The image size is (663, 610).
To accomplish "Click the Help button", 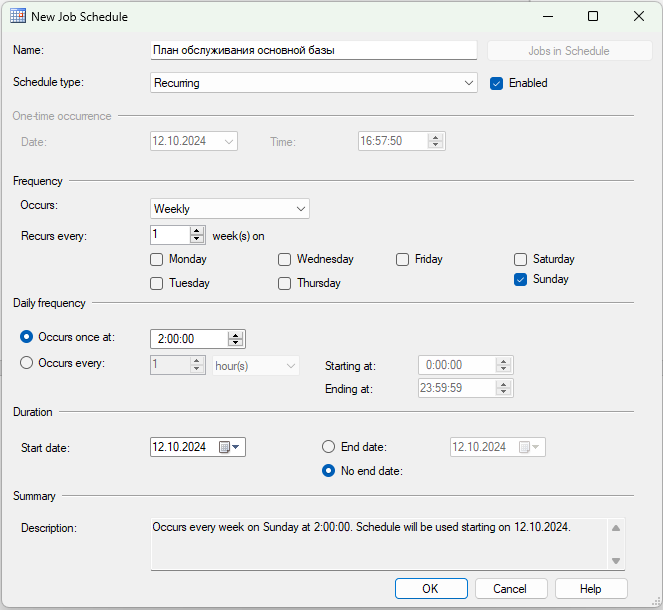I will [591, 588].
